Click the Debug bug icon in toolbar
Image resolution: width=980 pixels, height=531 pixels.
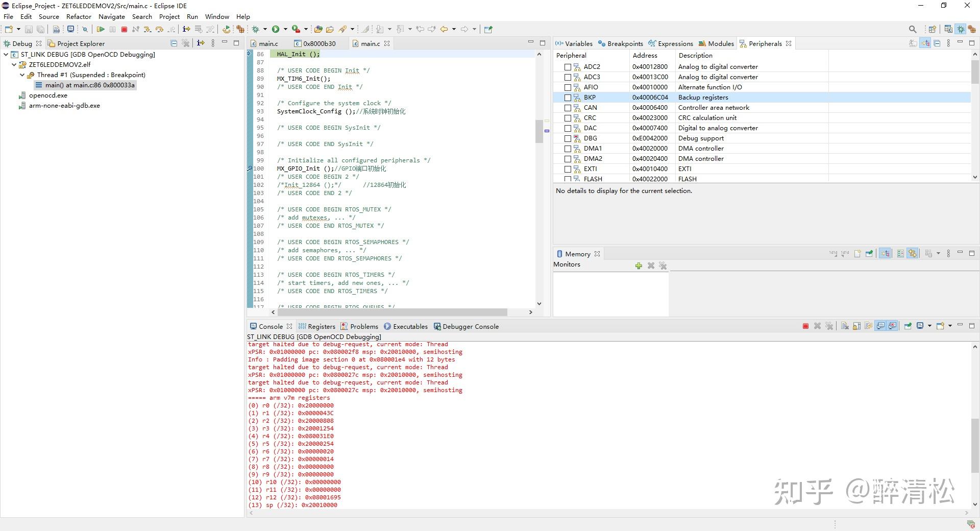tap(255, 29)
